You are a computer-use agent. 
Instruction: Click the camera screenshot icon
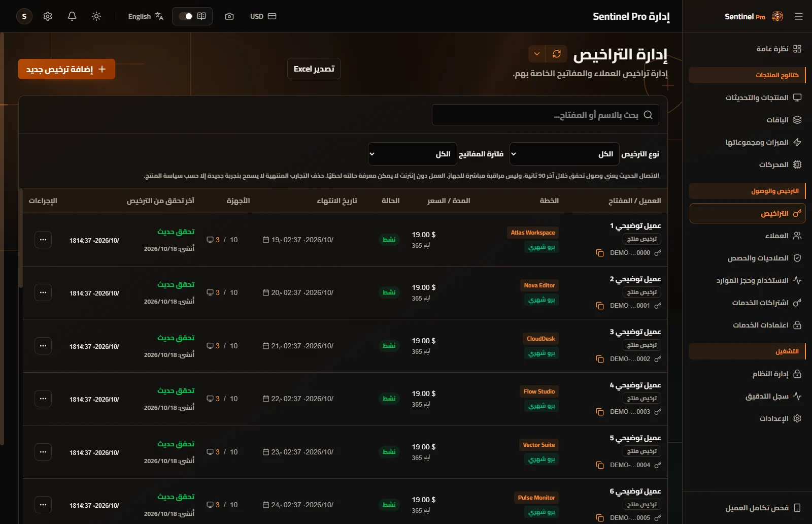pos(229,16)
